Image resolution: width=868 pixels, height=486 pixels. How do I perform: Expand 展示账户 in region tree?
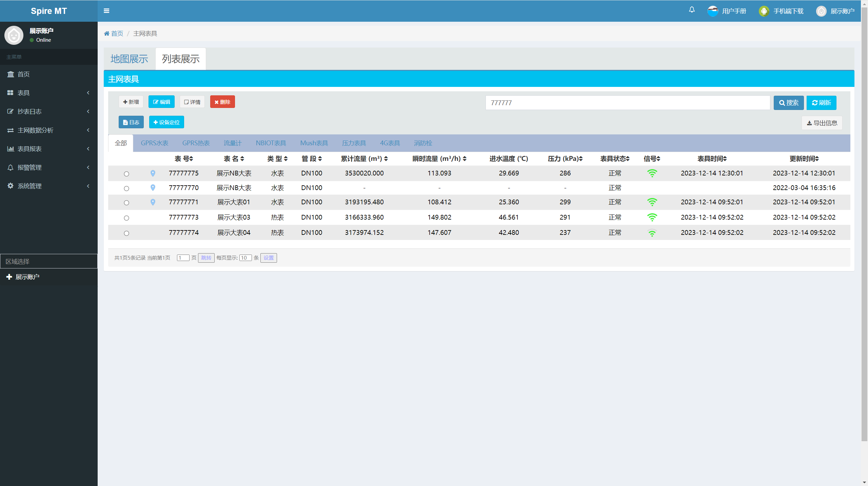click(9, 277)
